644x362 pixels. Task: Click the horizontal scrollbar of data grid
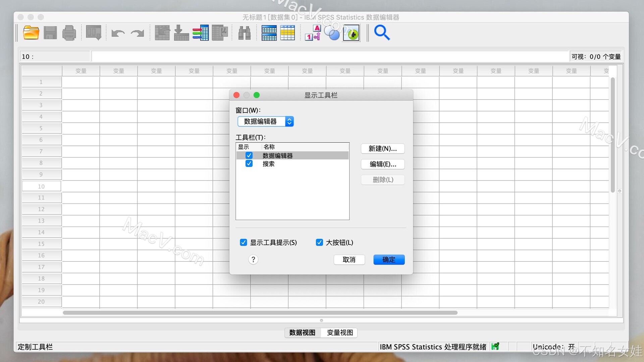click(260, 313)
